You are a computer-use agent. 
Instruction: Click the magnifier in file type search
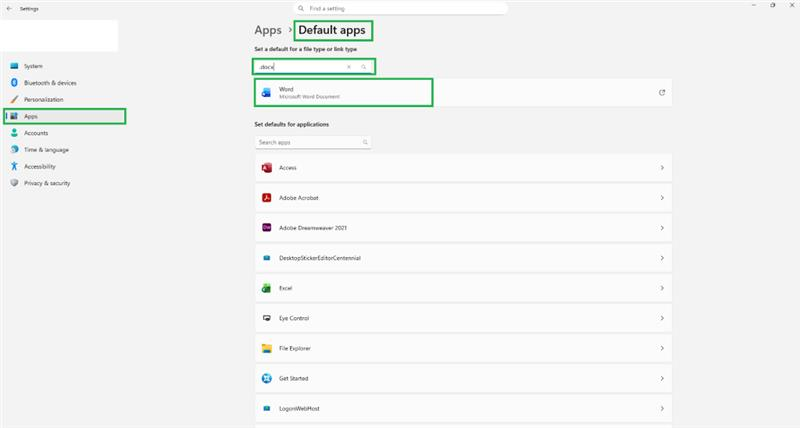pos(364,67)
